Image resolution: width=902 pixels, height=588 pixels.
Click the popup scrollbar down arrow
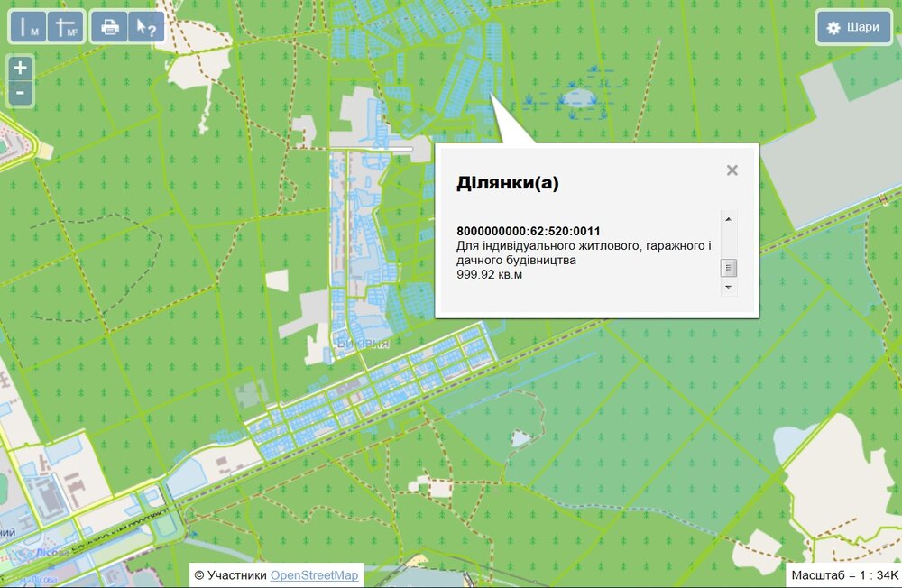point(728,287)
